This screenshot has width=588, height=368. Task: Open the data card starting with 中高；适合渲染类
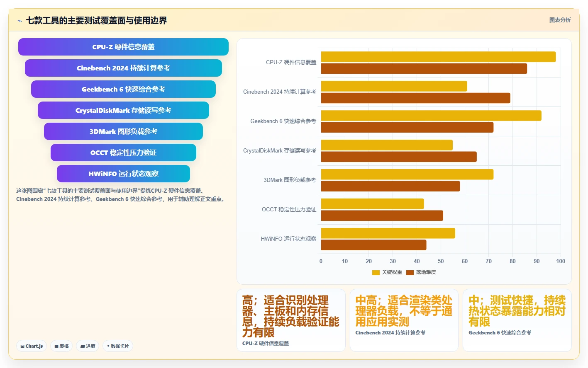pyautogui.click(x=404, y=320)
